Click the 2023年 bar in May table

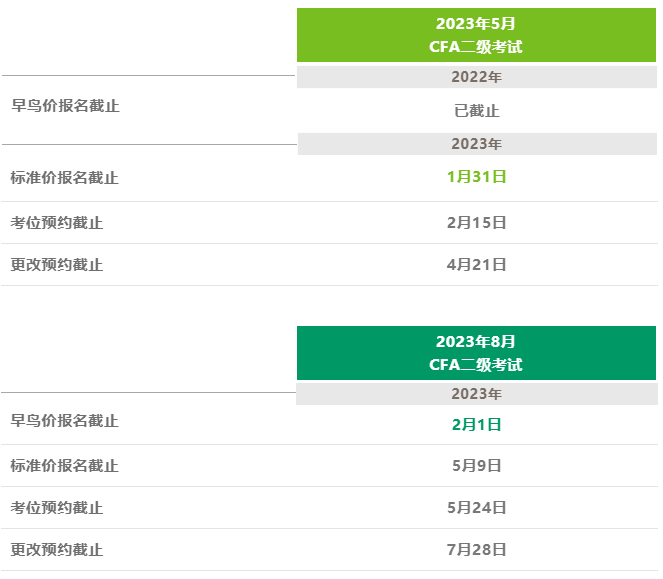pos(477,144)
